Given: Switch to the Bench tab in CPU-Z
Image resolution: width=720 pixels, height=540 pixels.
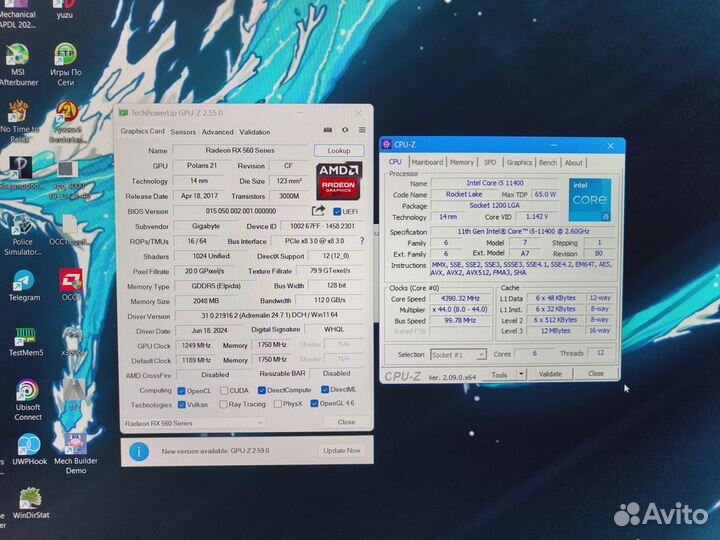Looking at the screenshot, I should [548, 162].
